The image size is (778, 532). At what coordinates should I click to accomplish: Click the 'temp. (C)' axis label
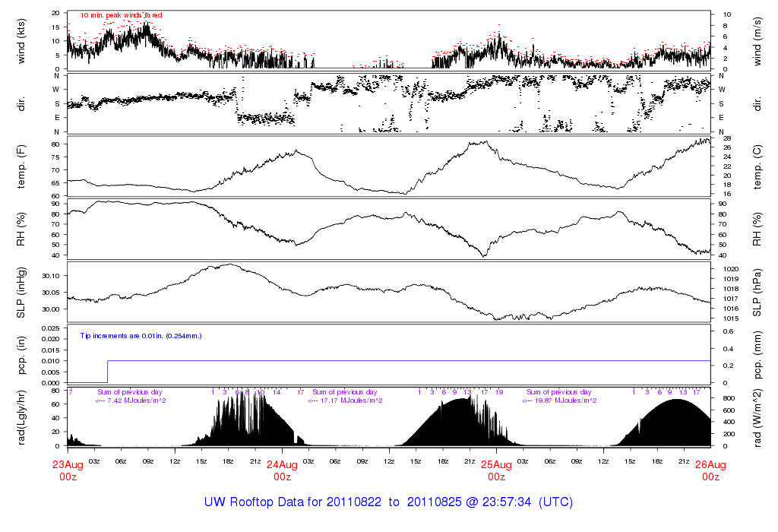pyautogui.click(x=755, y=166)
